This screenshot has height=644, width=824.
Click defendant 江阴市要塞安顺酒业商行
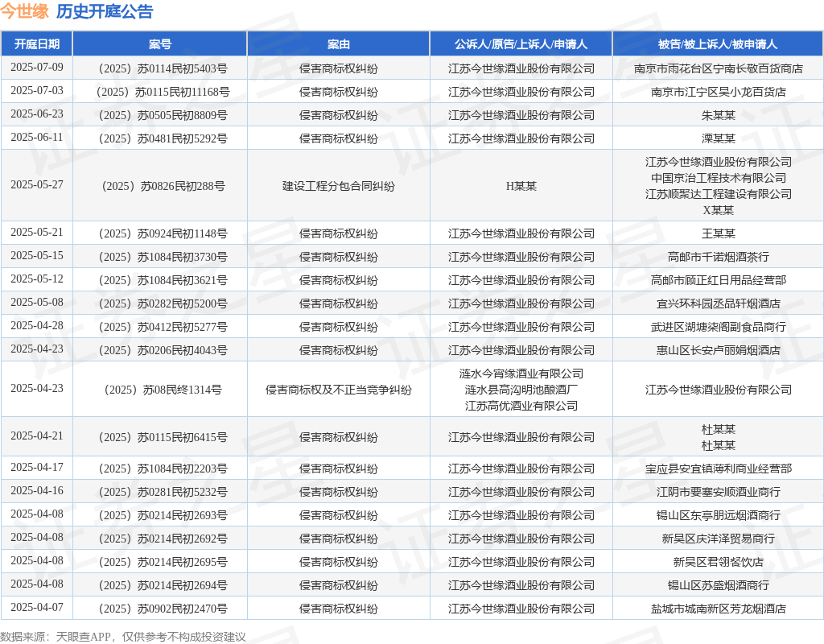[719, 492]
